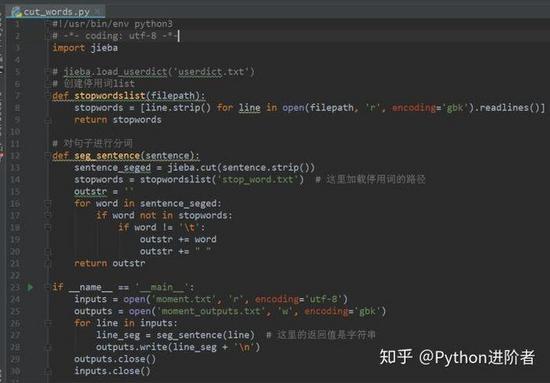This screenshot has width=550, height=383.
Task: Click fold end marker beside outputs.write line
Action: pyautogui.click(x=48, y=347)
